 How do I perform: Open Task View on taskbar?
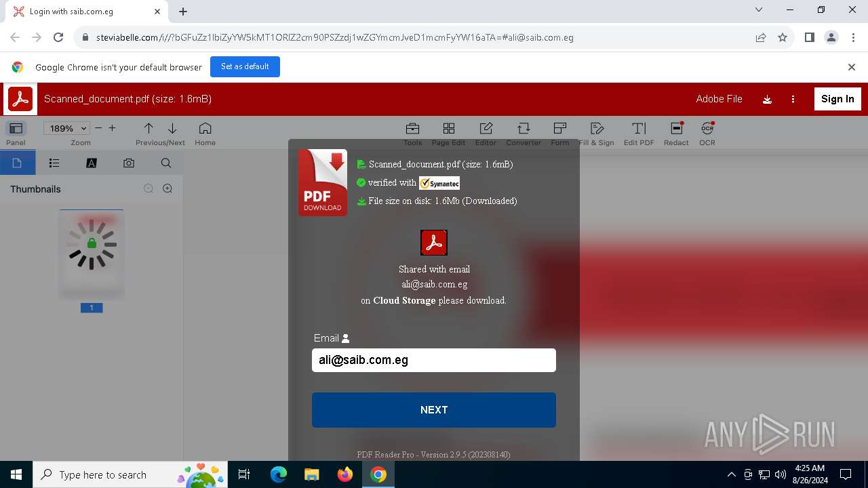[x=244, y=474]
